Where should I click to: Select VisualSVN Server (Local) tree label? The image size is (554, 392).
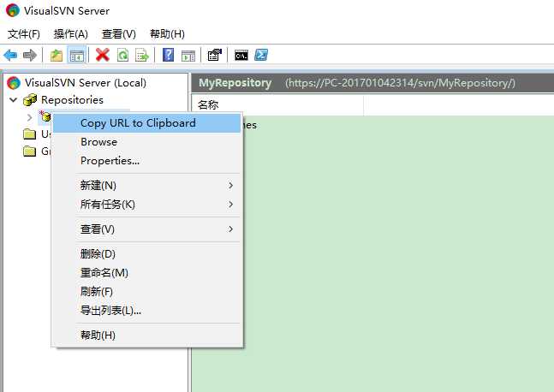point(86,83)
